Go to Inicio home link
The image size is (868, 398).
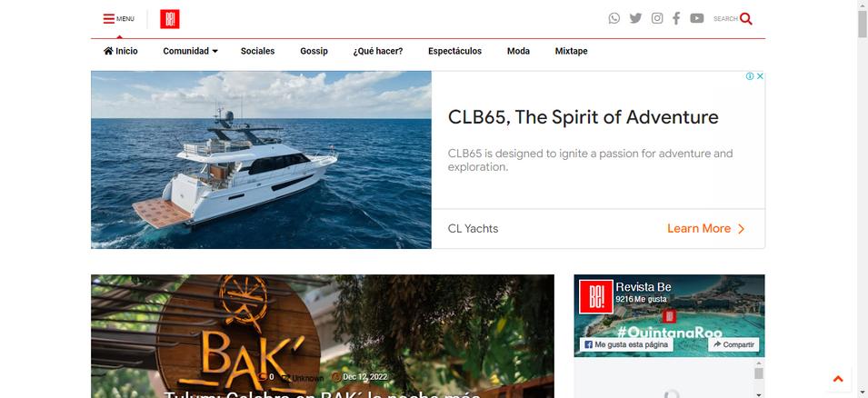click(121, 51)
